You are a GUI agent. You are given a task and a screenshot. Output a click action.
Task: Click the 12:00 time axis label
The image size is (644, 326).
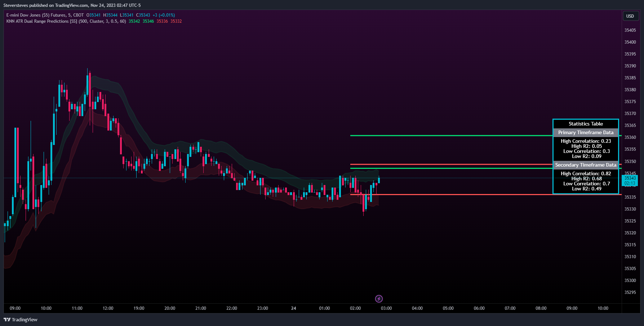108,308
